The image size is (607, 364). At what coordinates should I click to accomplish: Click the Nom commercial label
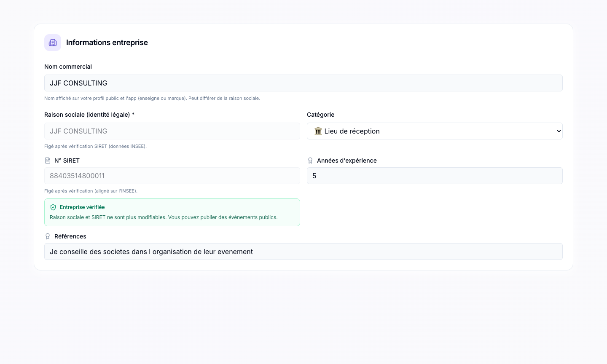pyautogui.click(x=68, y=67)
